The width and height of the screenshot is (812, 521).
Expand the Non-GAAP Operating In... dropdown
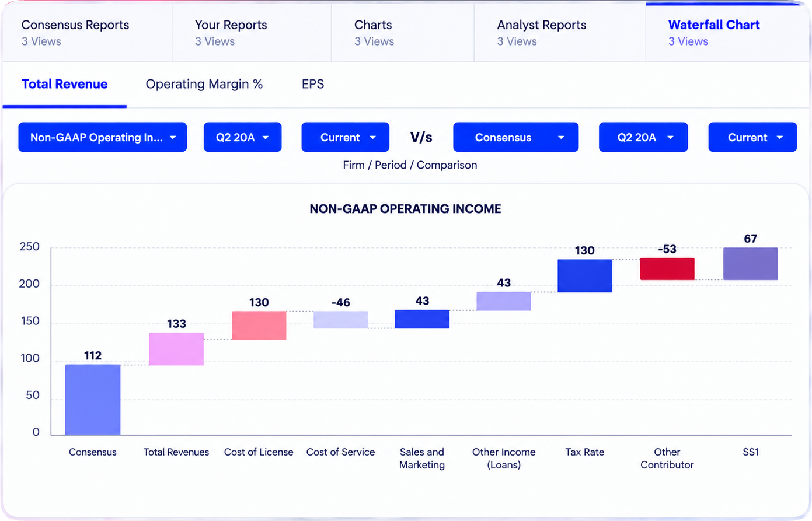[x=103, y=137]
